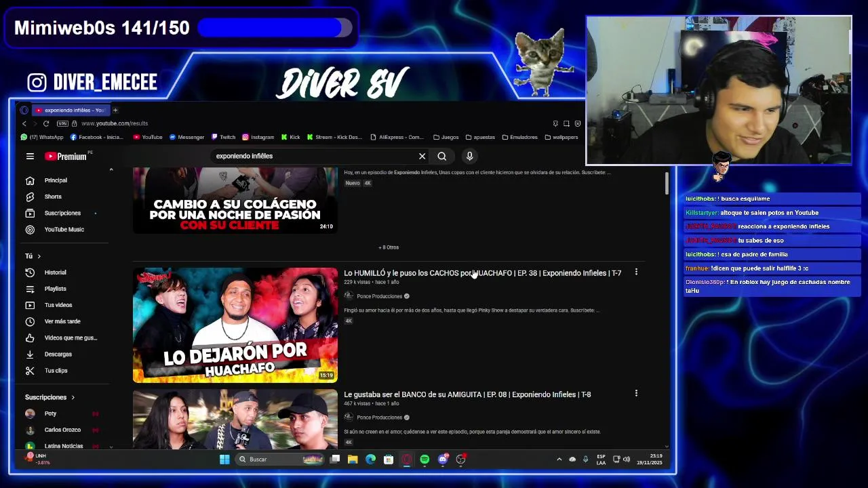868x488 pixels.
Task: Open the YouTube hamburger guide menu
Action: click(30, 156)
